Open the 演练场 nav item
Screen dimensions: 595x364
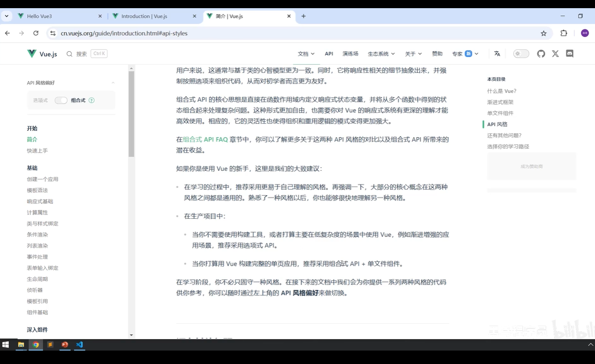pyautogui.click(x=351, y=54)
